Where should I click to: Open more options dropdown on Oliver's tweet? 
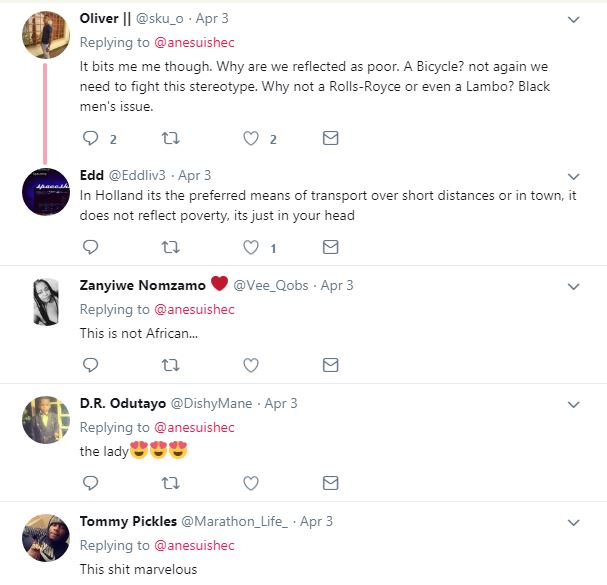click(573, 20)
